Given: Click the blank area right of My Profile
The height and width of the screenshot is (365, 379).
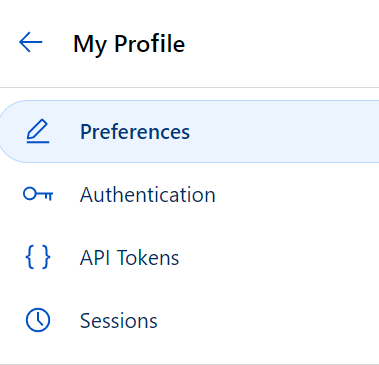Looking at the screenshot, I should click(x=282, y=43).
